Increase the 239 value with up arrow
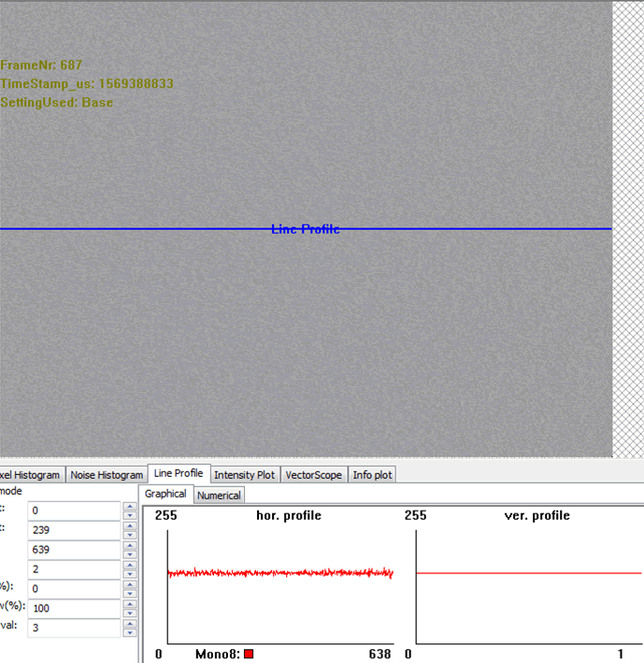 click(x=129, y=526)
